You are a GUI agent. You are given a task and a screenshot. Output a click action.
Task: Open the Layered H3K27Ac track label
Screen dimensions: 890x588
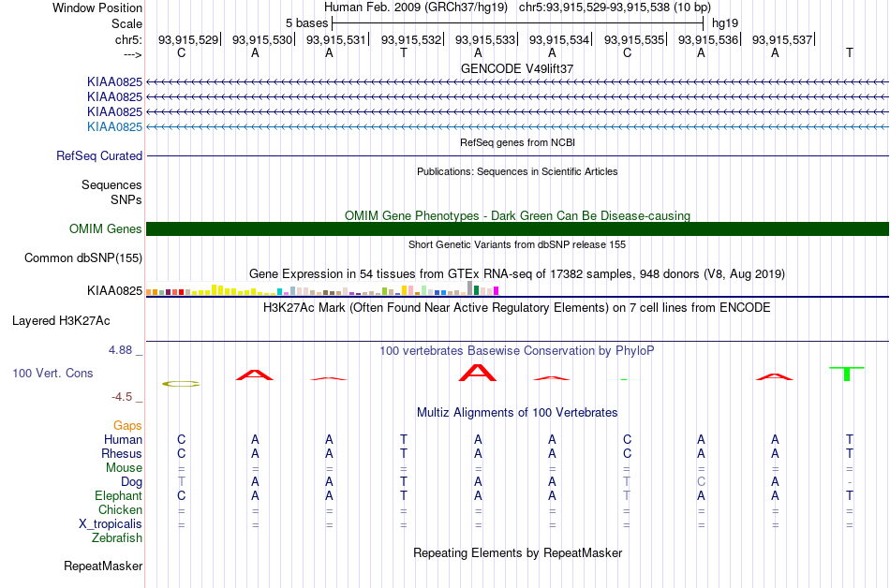click(x=61, y=321)
